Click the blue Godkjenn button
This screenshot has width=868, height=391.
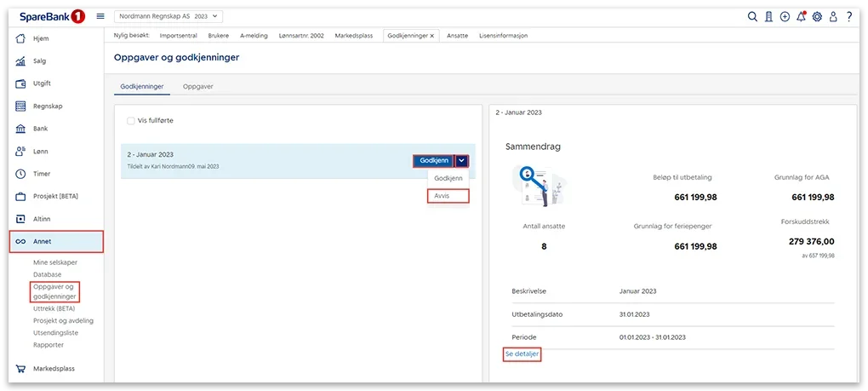click(x=434, y=160)
